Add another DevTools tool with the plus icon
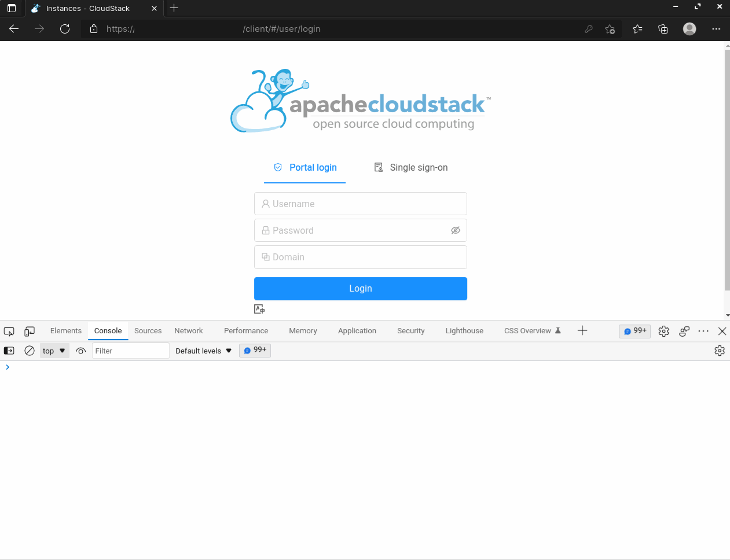The width and height of the screenshot is (730, 560). click(x=582, y=330)
